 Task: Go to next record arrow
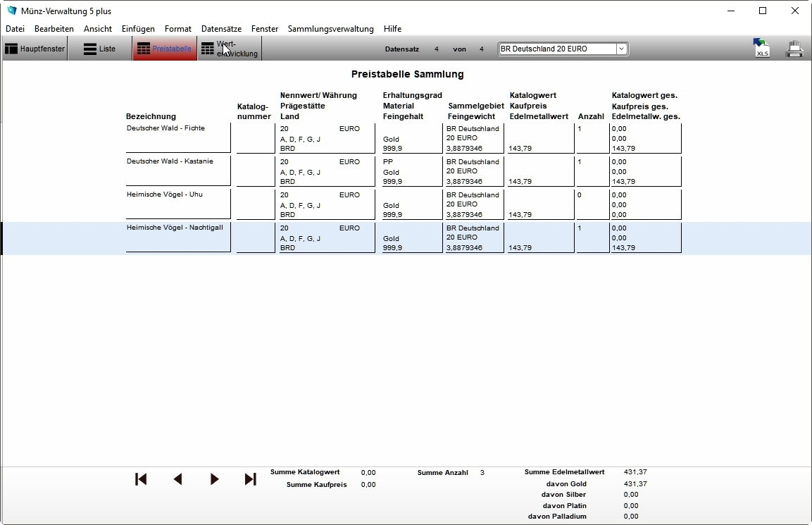click(214, 479)
